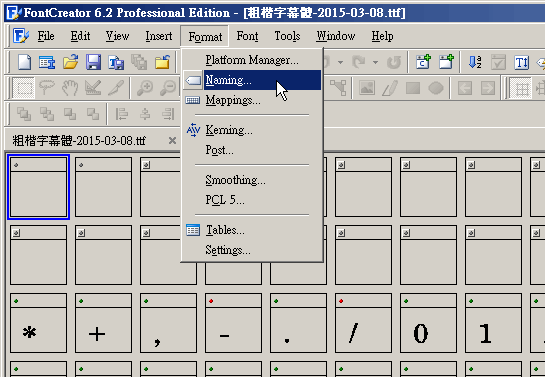Close the open Format menu
The height and width of the screenshot is (377, 545).
[205, 36]
